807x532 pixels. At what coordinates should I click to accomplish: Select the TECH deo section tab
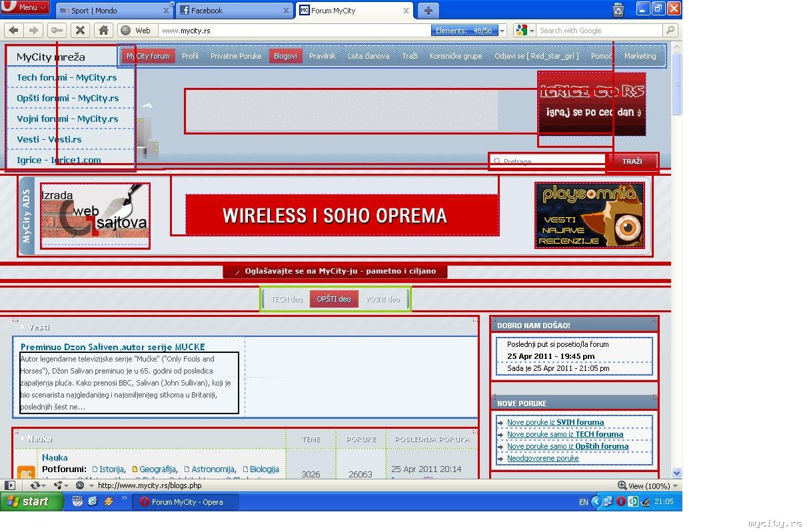pos(287,299)
